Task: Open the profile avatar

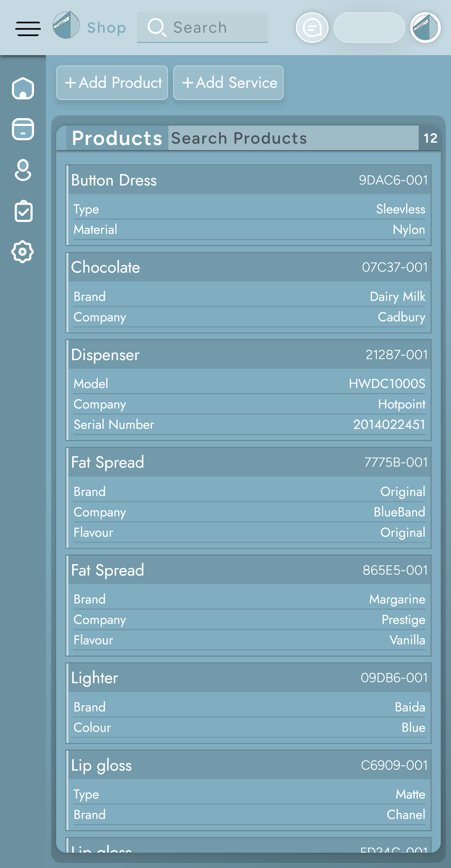Action: 425,28
